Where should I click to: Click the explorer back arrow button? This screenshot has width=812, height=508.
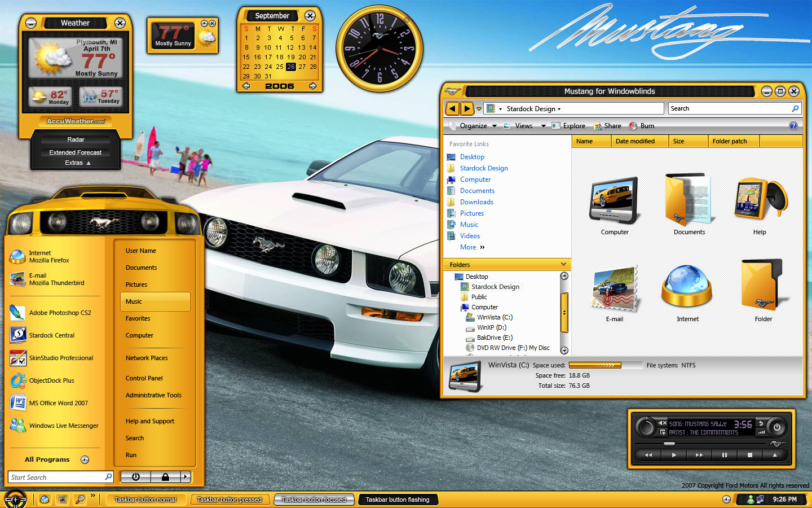(452, 108)
